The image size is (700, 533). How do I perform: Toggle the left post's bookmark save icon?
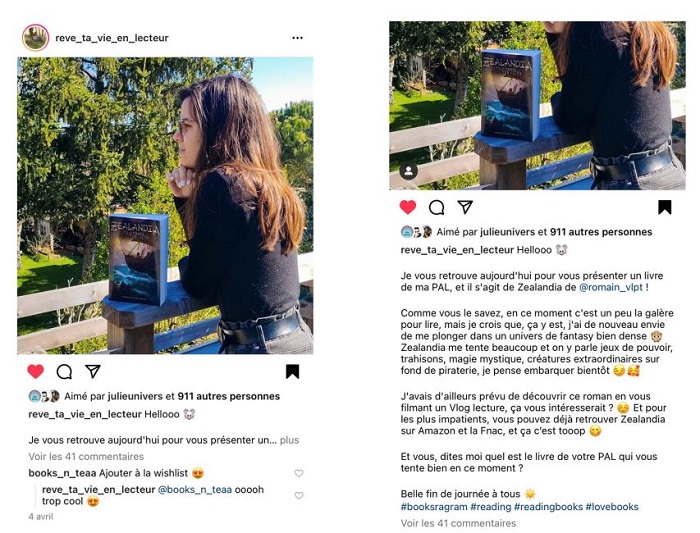point(292,371)
